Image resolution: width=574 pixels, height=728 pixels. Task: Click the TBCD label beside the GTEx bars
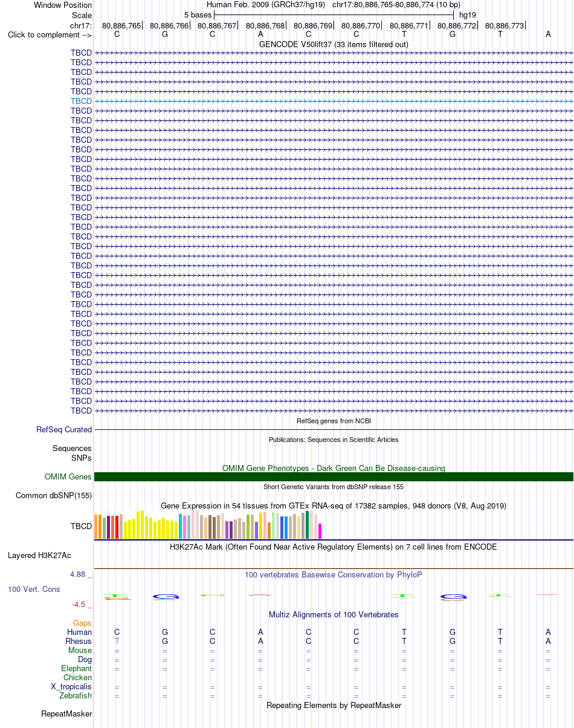coord(81,527)
